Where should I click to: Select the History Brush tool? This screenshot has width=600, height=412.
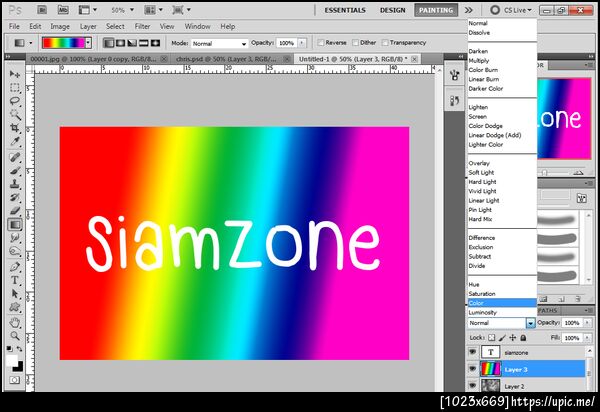click(15, 198)
